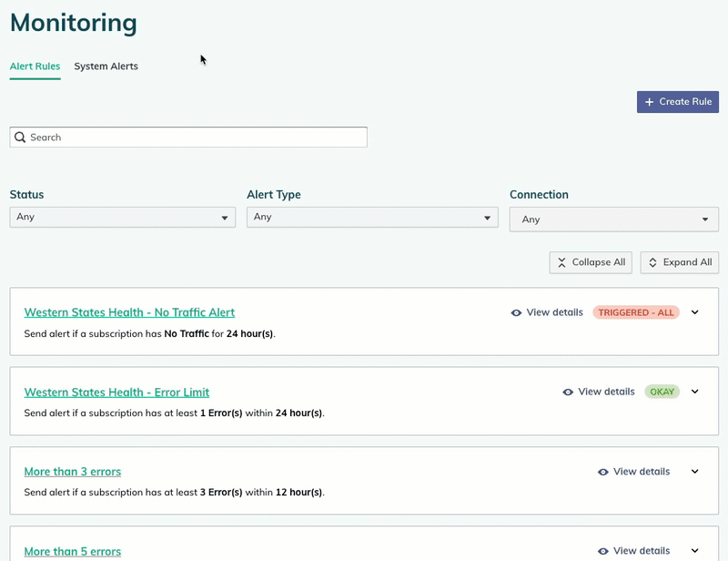Open the Alert Type filter dropdown
Image resolution: width=728 pixels, height=561 pixels.
372,217
